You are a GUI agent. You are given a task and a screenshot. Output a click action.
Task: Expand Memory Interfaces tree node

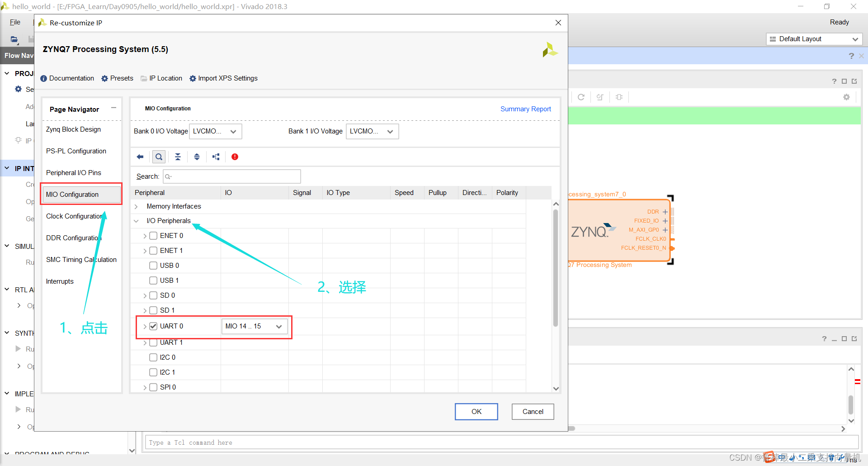(136, 206)
